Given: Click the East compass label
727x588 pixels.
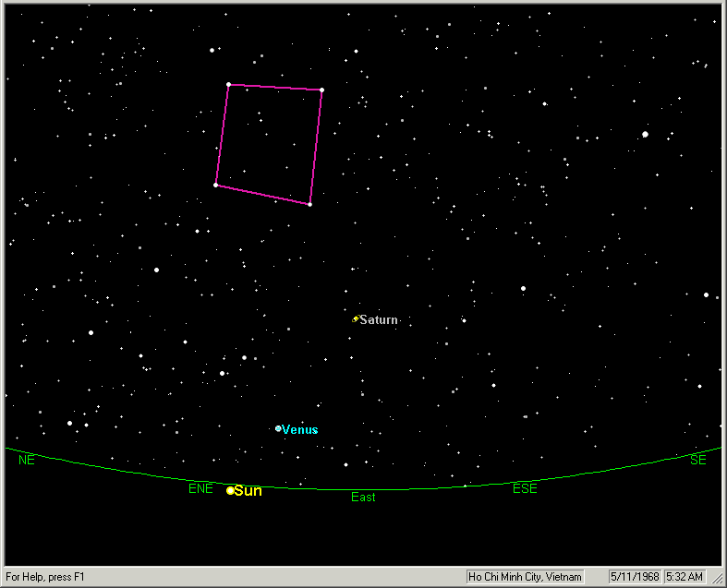Looking at the screenshot, I should [363, 498].
